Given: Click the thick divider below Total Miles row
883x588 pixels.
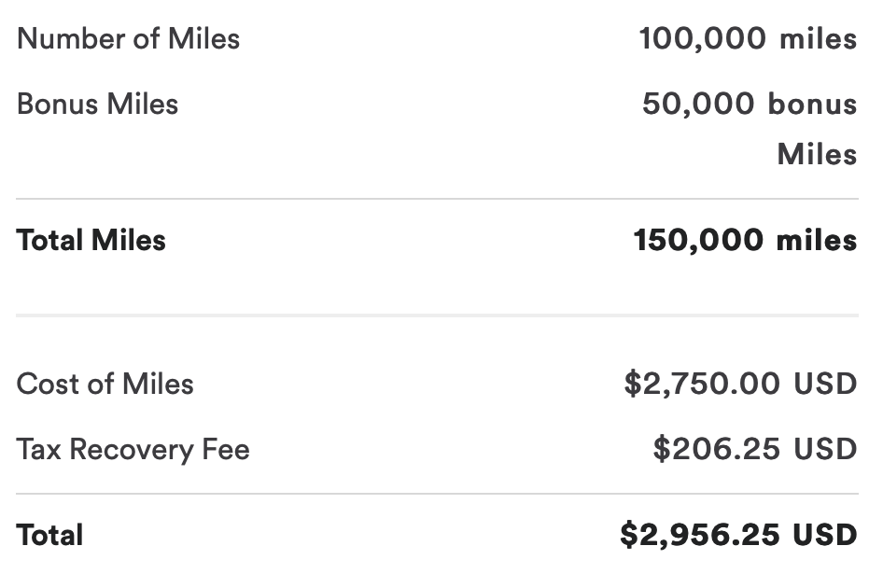Looking at the screenshot, I should 437,315.
